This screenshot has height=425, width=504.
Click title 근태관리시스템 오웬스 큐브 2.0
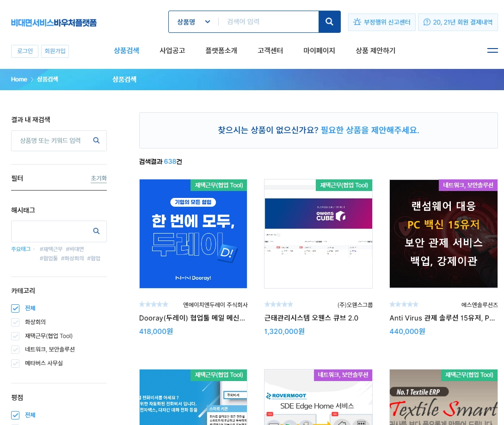(311, 318)
